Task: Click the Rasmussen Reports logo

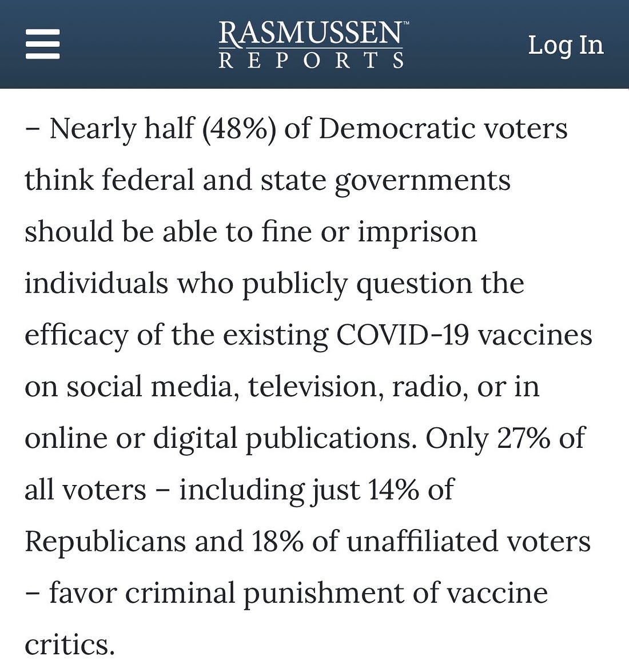Action: pos(312,45)
